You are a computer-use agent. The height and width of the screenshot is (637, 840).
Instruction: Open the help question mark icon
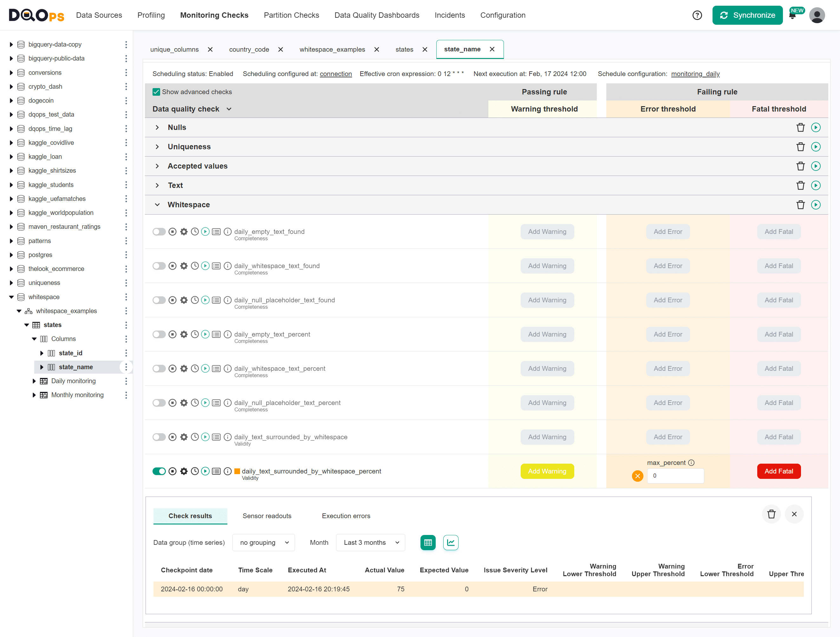click(x=697, y=15)
